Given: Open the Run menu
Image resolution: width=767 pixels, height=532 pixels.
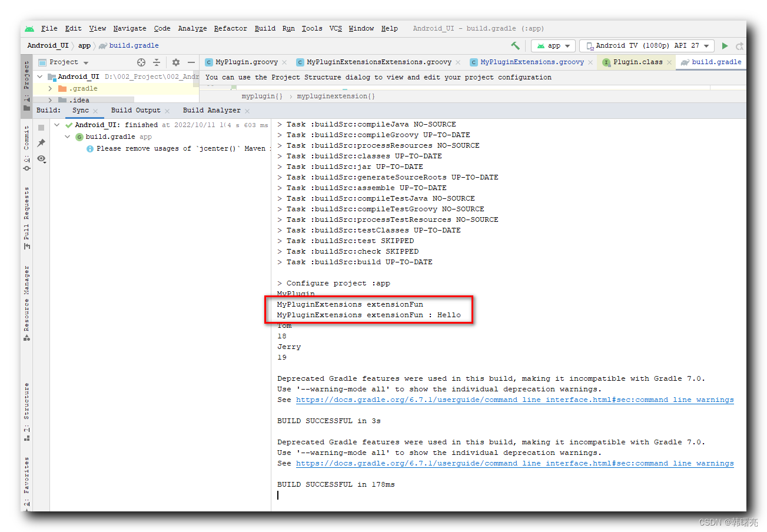Looking at the screenshot, I should (288, 28).
